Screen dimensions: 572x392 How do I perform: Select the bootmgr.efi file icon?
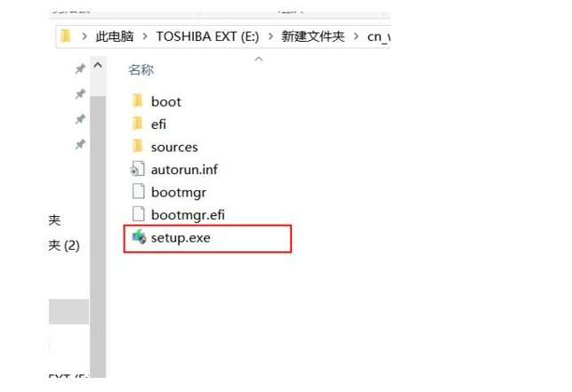137,214
